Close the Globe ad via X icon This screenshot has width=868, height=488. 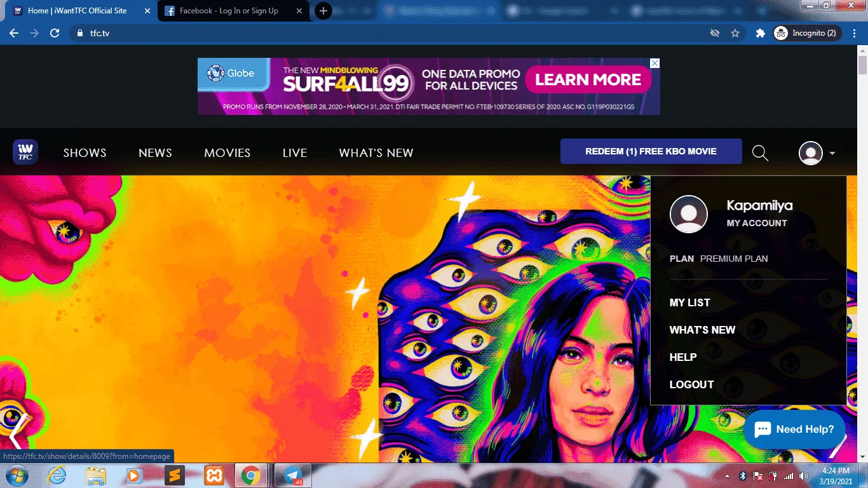[x=654, y=64]
